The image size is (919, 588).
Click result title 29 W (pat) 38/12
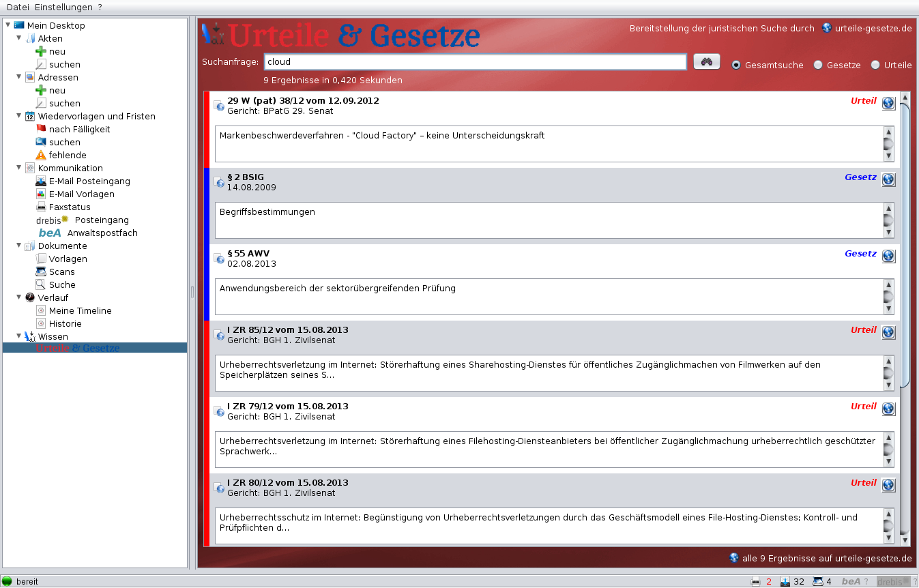[x=303, y=100]
